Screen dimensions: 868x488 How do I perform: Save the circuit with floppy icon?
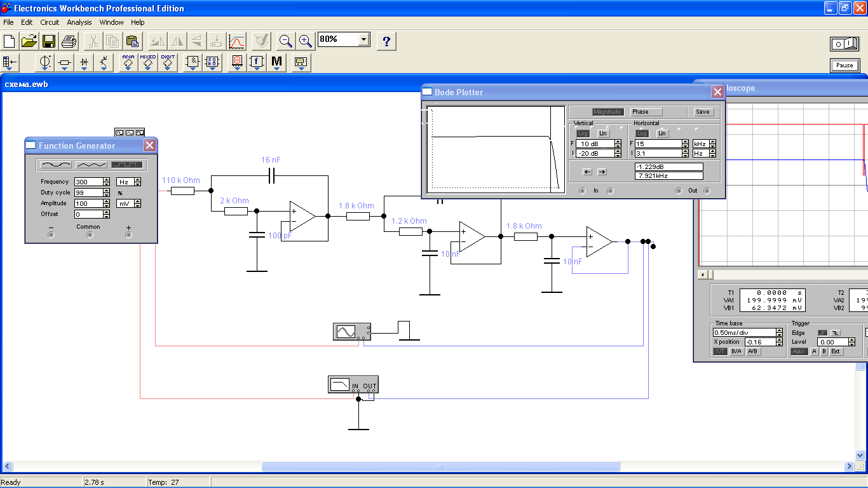[49, 41]
